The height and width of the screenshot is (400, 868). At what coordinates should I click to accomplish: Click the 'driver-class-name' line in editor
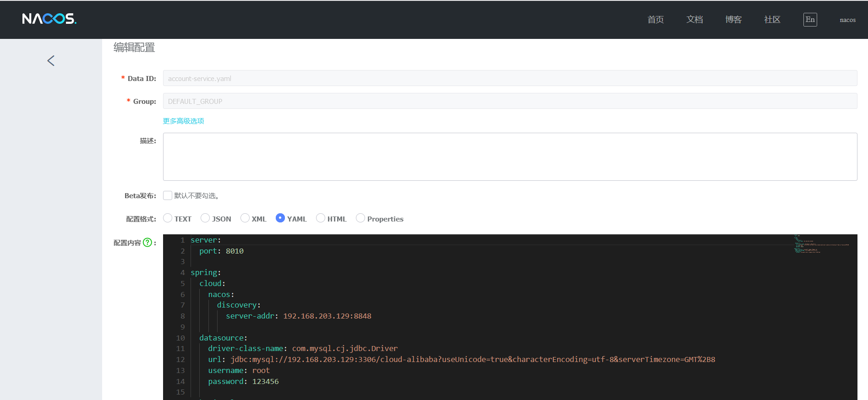point(303,348)
